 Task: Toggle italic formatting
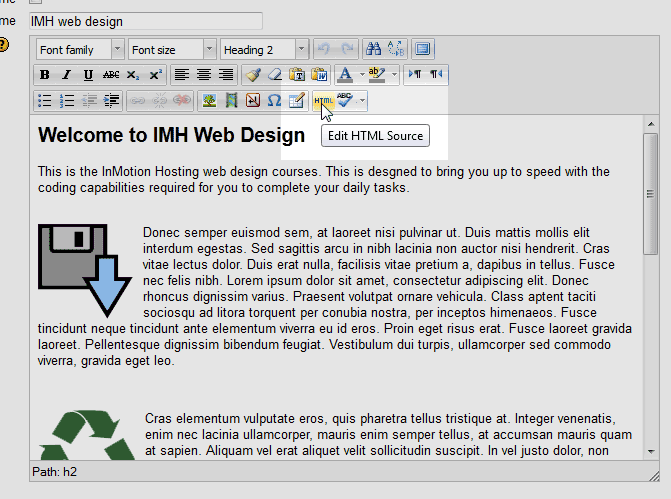pyautogui.click(x=66, y=75)
